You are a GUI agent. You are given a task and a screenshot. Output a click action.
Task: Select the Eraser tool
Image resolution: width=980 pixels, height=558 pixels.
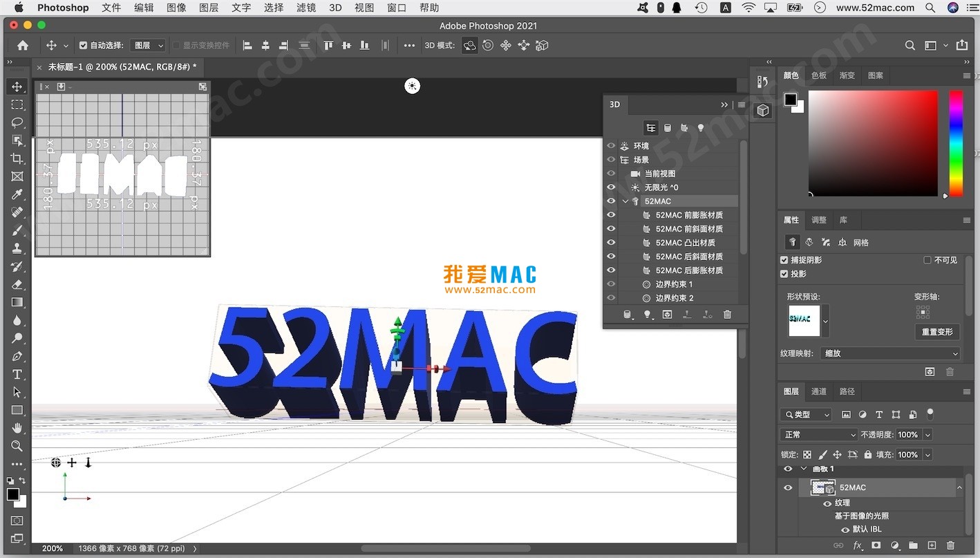pyautogui.click(x=17, y=284)
